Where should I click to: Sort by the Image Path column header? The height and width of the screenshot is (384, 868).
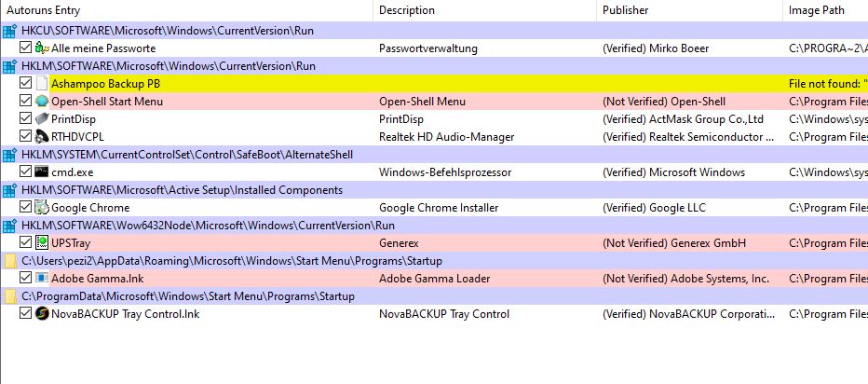click(x=825, y=10)
